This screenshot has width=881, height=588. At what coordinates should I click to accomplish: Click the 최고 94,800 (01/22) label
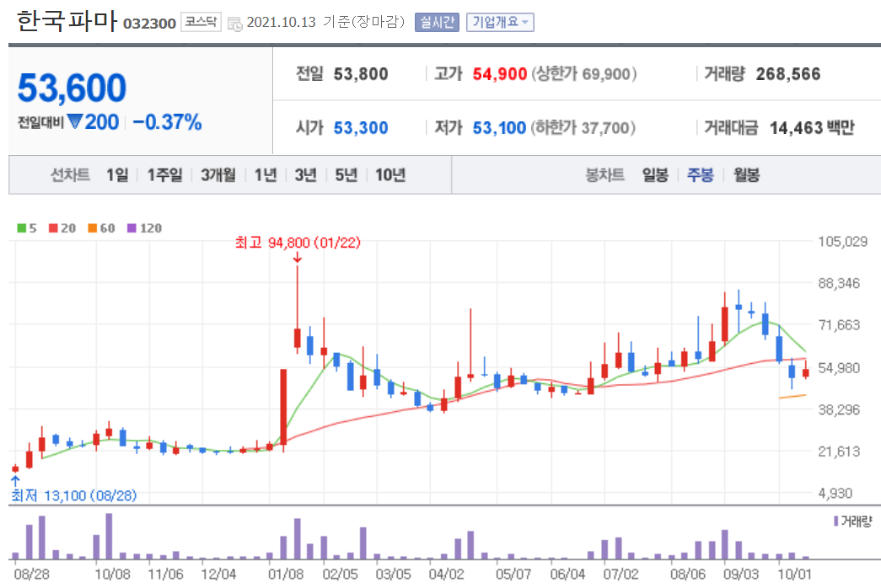pyautogui.click(x=298, y=243)
